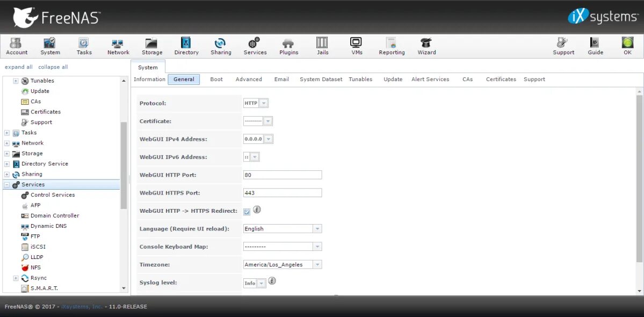
Task: Click the FreeNAS logo in header
Action: click(x=57, y=17)
